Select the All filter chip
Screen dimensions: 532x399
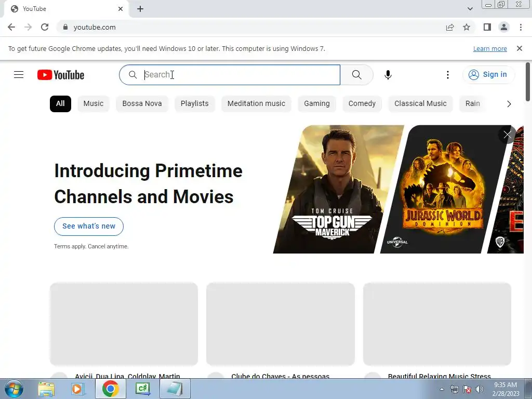point(60,104)
